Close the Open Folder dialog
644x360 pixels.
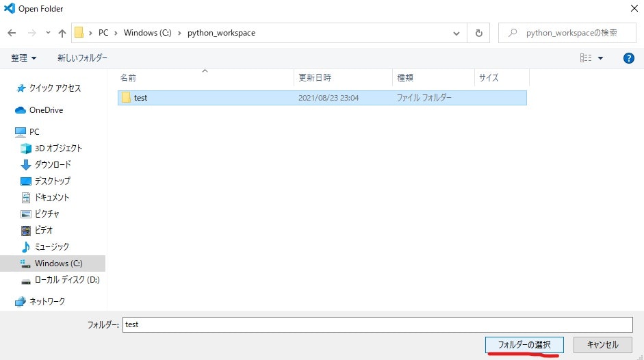tap(634, 9)
